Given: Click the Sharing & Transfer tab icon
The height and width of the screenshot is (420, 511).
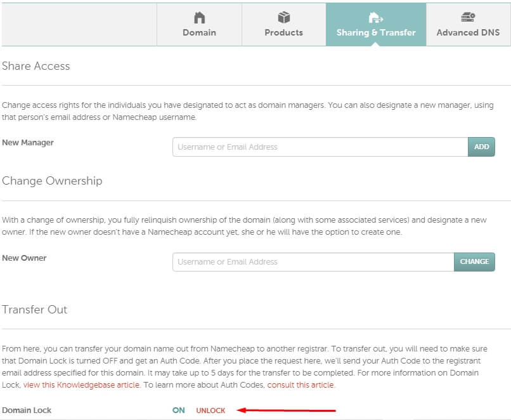Looking at the screenshot, I should (375, 17).
